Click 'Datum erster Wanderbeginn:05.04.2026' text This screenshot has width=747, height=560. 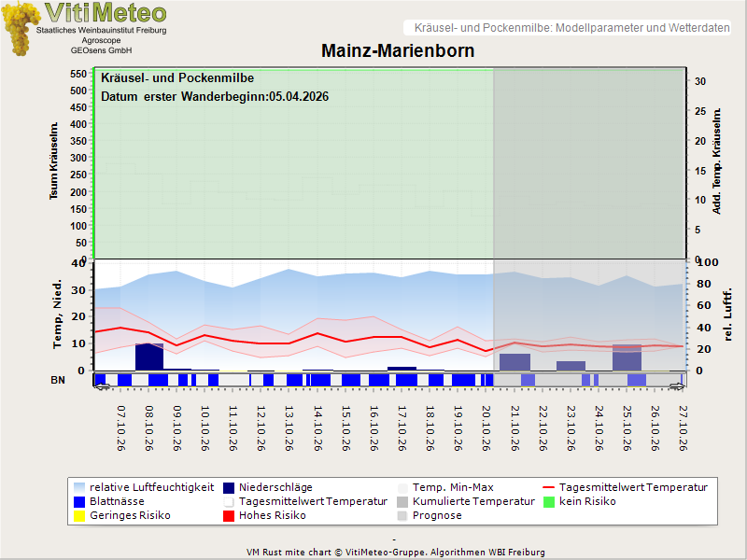[215, 97]
